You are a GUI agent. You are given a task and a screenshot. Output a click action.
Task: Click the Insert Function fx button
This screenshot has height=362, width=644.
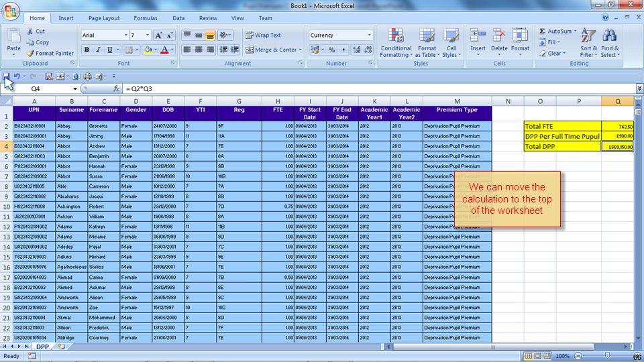point(116,88)
